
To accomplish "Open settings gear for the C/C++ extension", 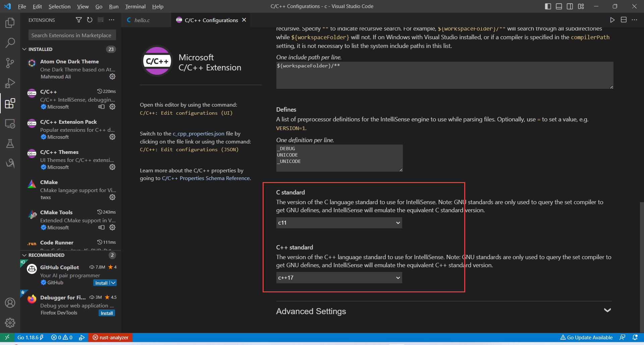I will point(112,107).
